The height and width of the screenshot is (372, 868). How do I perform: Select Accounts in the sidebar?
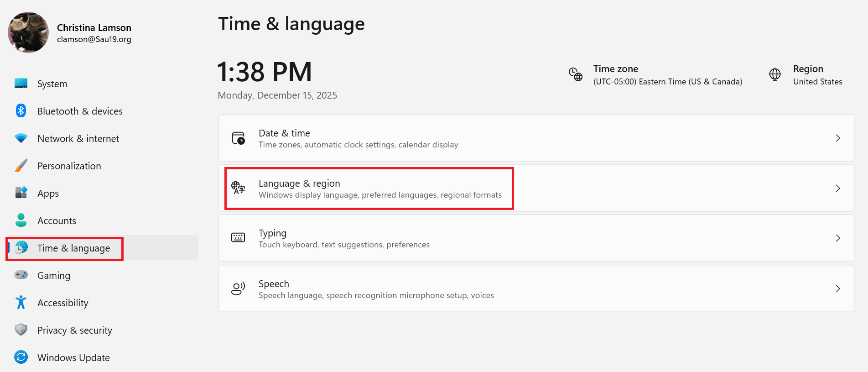pos(57,221)
